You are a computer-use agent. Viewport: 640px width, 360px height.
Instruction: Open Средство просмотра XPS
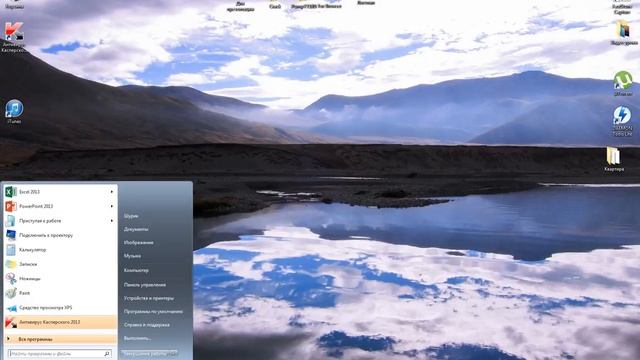coord(60,307)
